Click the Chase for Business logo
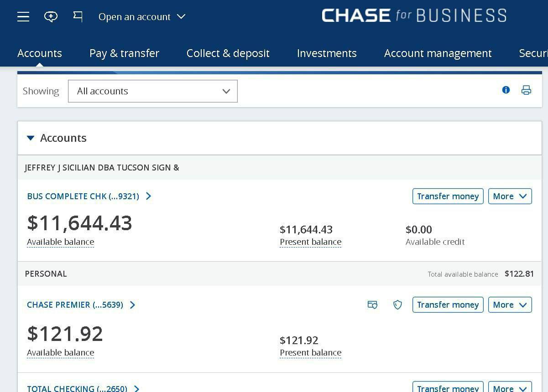Viewport: 548px width, 392px height. 414,15
